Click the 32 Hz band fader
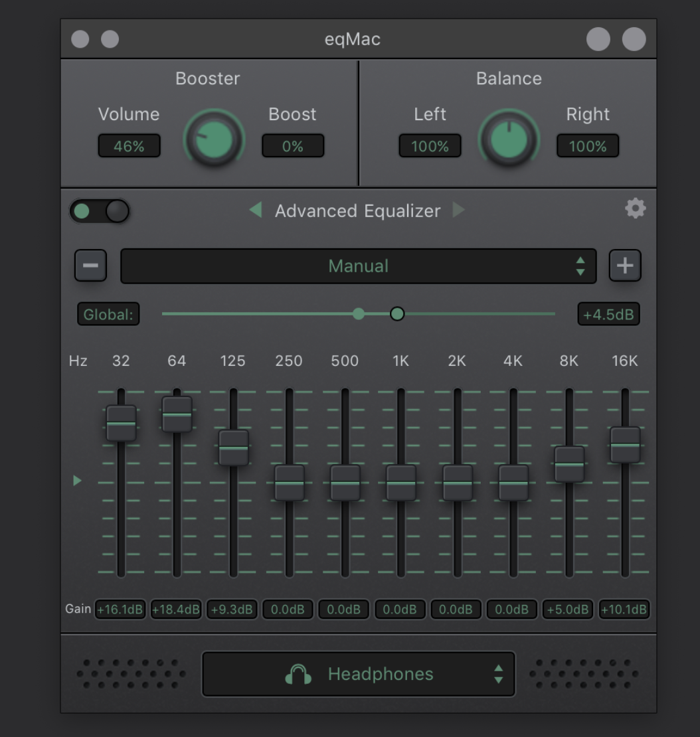The width and height of the screenshot is (700, 737). [x=122, y=424]
